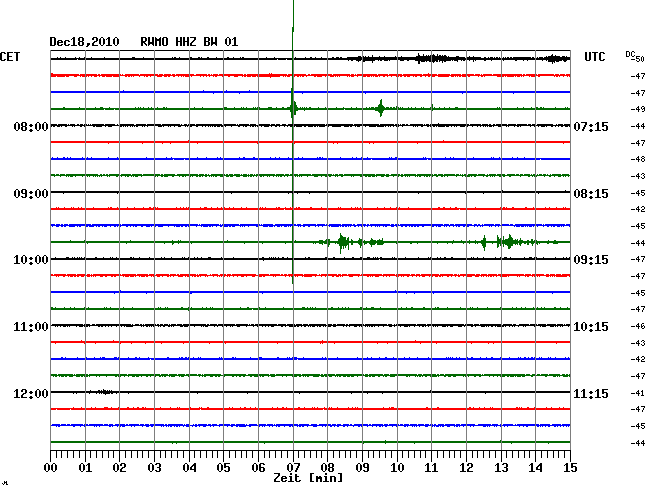This screenshot has height=494, width=650.
Task: Click the 05 minute axis label
Action: pos(223,468)
